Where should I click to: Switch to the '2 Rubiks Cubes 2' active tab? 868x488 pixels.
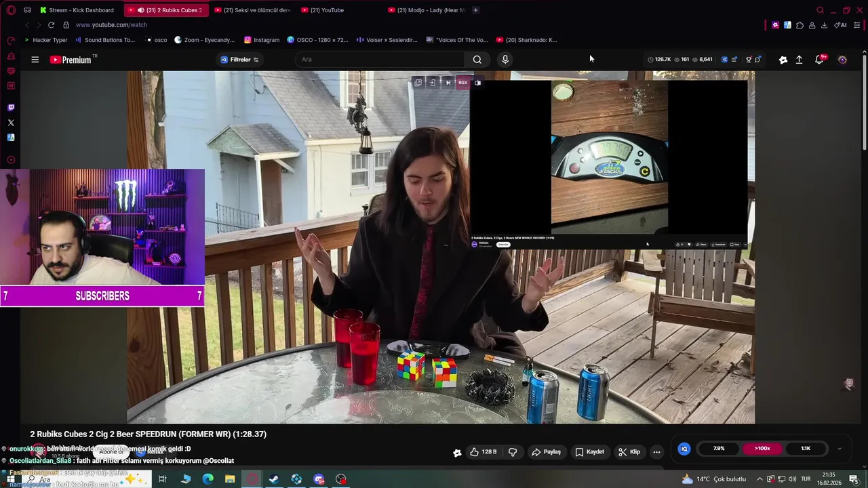tap(168, 10)
